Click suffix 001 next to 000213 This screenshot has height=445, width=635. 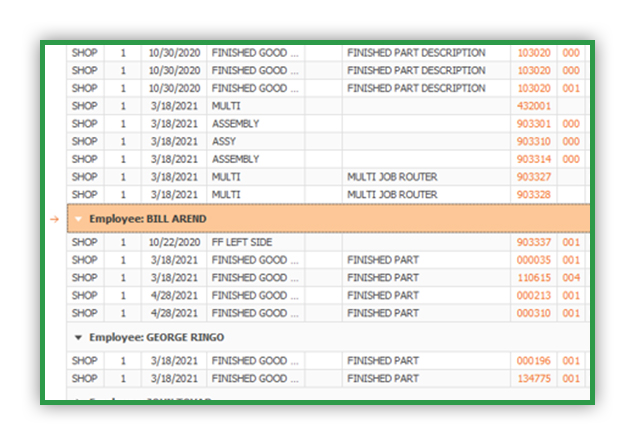click(571, 296)
